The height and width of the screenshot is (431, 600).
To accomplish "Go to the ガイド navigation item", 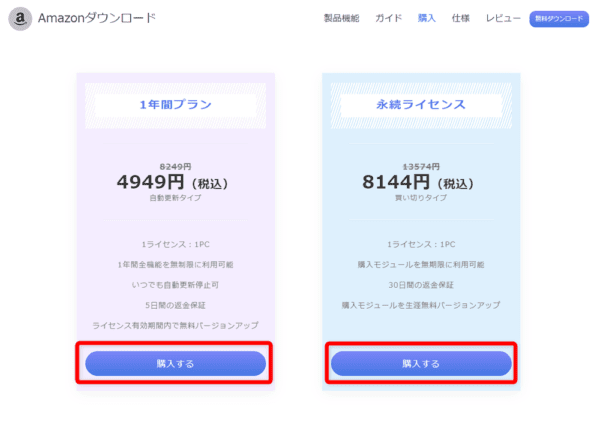I will point(389,19).
